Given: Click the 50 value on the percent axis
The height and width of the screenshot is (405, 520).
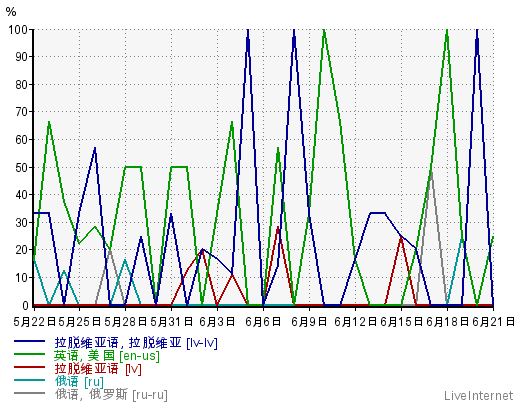Looking at the screenshot, I should point(21,167).
